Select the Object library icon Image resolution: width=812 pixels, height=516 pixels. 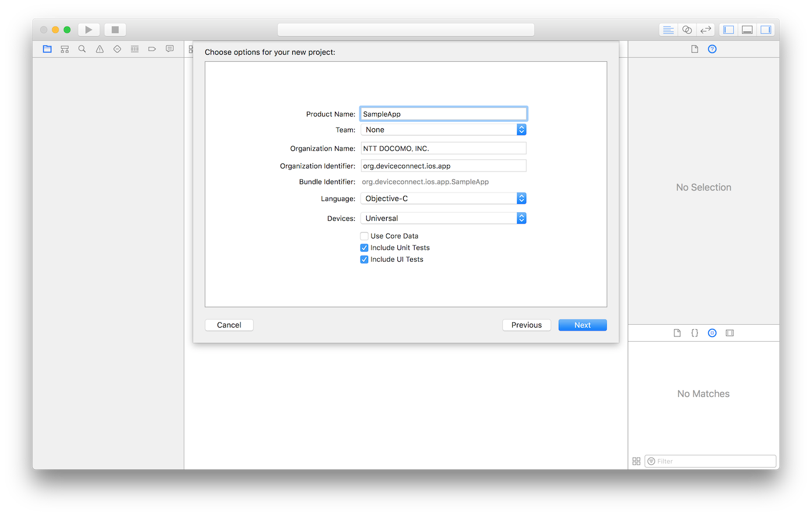[712, 333]
